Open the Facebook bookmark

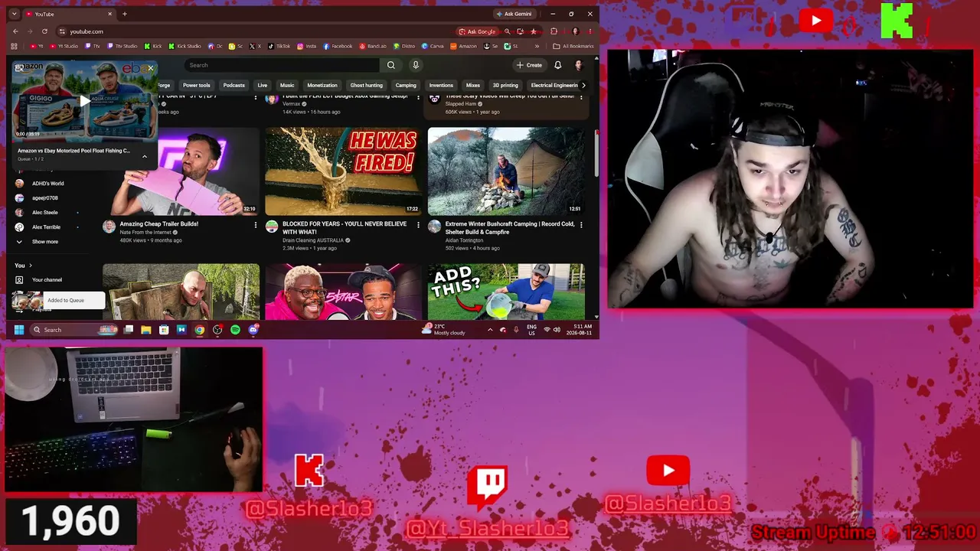(x=338, y=46)
